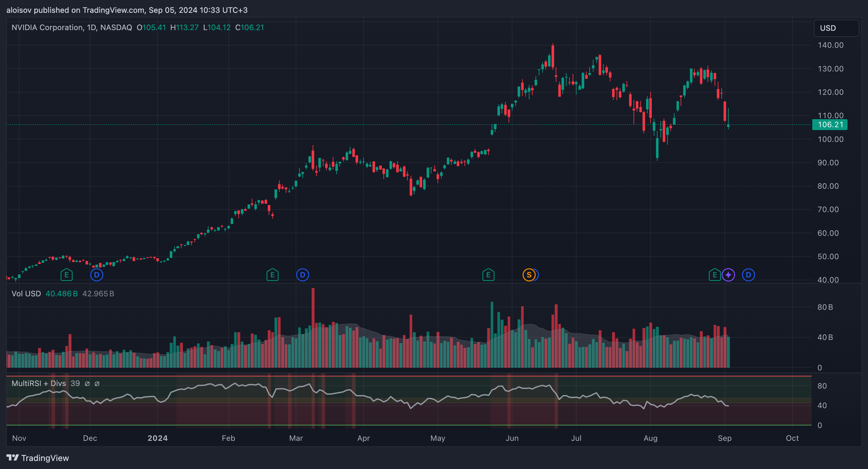868x469 pixels.
Task: Click the Apr label on the time axis
Action: [364, 438]
